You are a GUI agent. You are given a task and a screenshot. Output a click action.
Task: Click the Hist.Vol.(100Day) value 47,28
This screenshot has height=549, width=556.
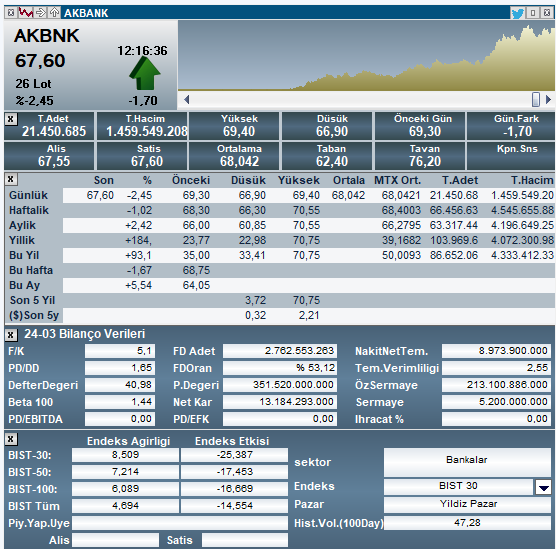pos(467,523)
